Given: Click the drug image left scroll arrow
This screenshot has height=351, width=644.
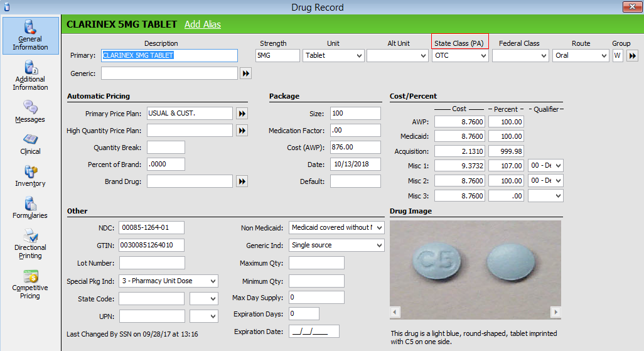Looking at the screenshot, I should point(395,312).
